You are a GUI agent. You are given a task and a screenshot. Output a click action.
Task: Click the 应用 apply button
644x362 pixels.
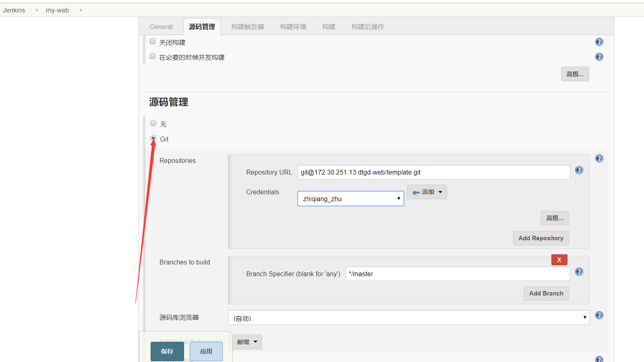206,352
